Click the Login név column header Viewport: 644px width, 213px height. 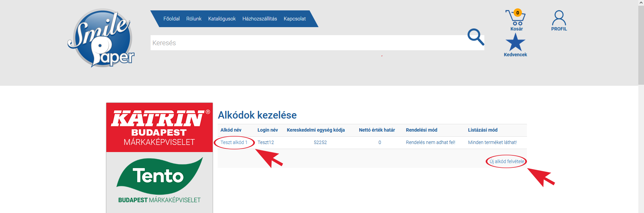(x=268, y=130)
